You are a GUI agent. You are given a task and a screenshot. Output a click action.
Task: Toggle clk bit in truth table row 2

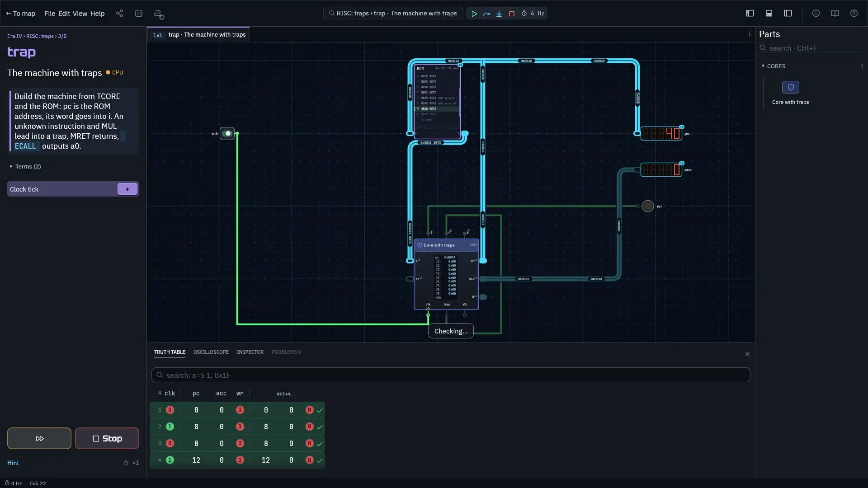[x=170, y=427]
